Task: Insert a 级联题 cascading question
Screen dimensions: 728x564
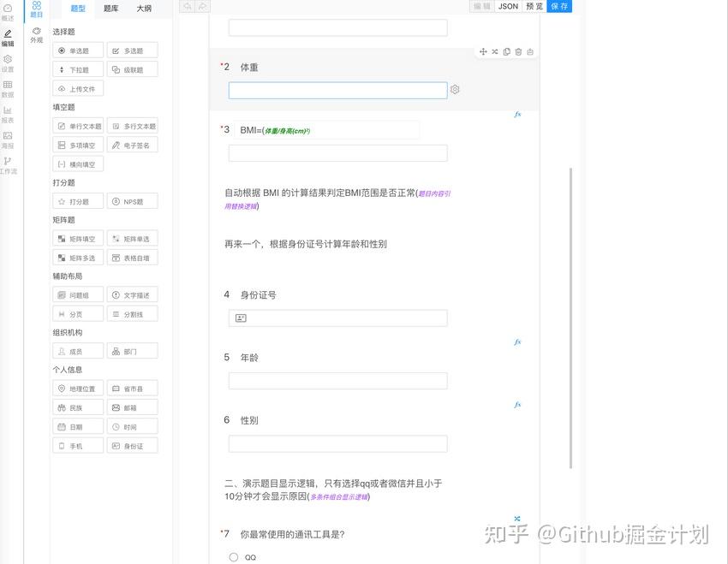Action: [x=132, y=69]
